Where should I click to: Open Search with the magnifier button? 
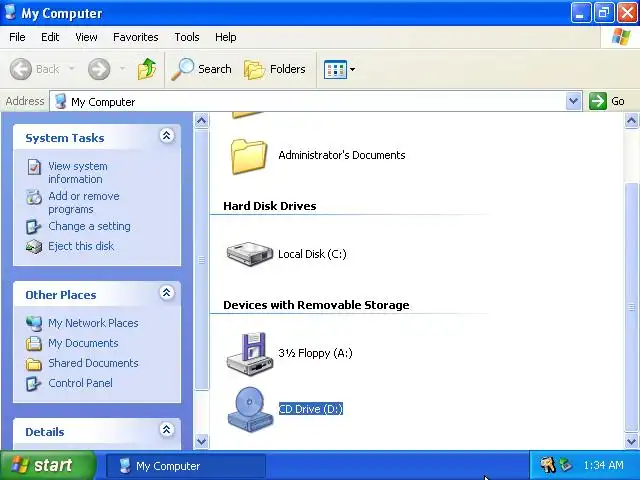click(201, 69)
